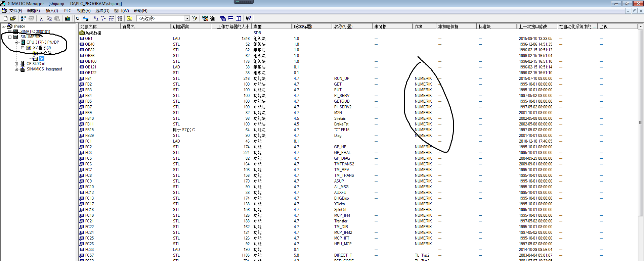The width and height of the screenshot is (644, 261).
Task: Click the Accessible Nodes toolbar icon
Action: [23, 18]
